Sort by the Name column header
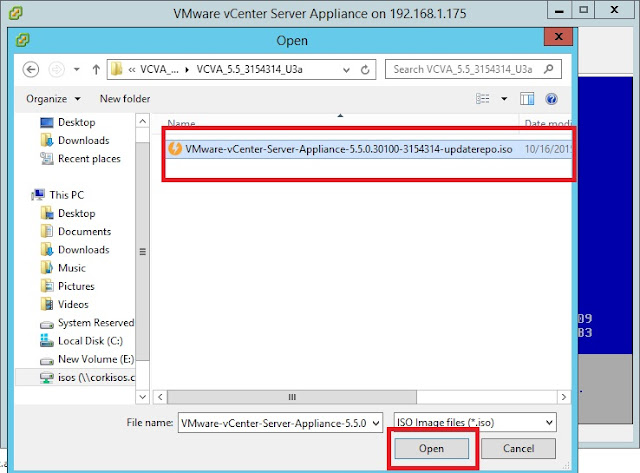Viewport: 640px width, 473px height. tap(181, 123)
